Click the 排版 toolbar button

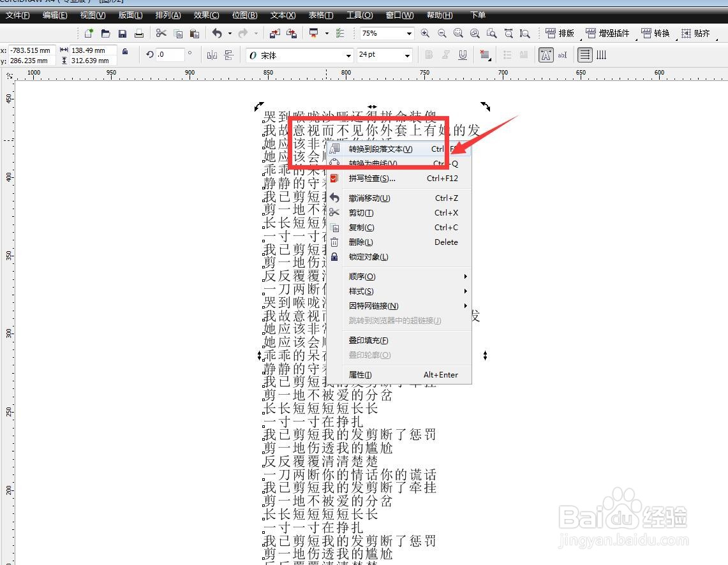[560, 33]
